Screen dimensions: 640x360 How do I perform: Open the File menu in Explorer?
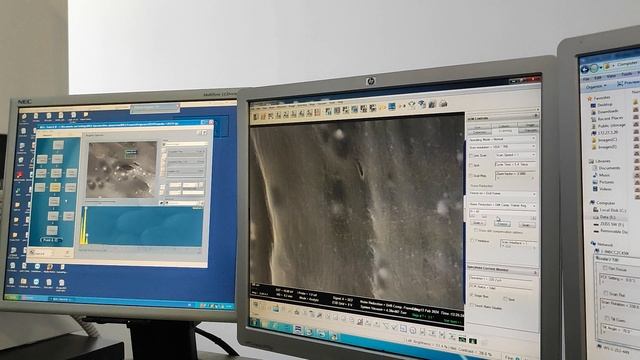587,78
